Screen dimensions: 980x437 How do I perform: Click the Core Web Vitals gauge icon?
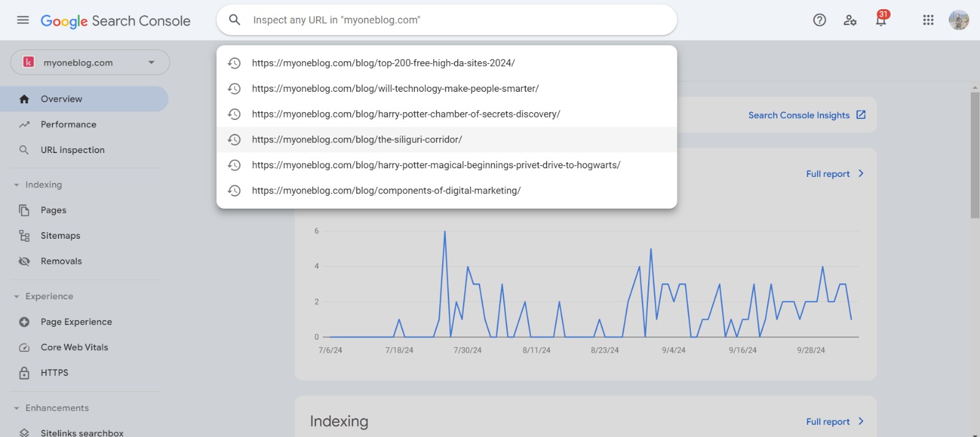click(x=24, y=348)
